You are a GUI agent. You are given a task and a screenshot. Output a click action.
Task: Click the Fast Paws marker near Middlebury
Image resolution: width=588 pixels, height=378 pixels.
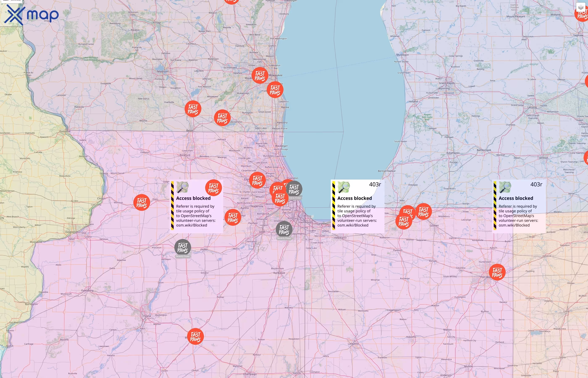[424, 212]
